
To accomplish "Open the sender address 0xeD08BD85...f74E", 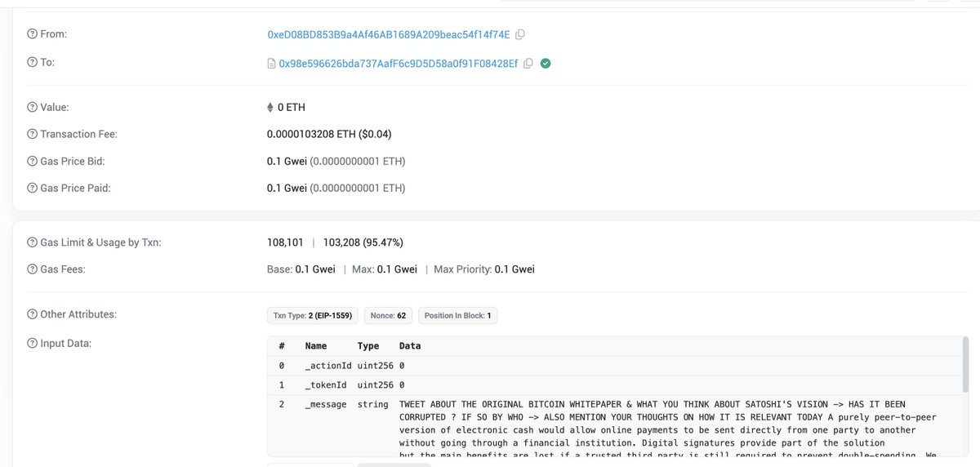I will click(389, 34).
